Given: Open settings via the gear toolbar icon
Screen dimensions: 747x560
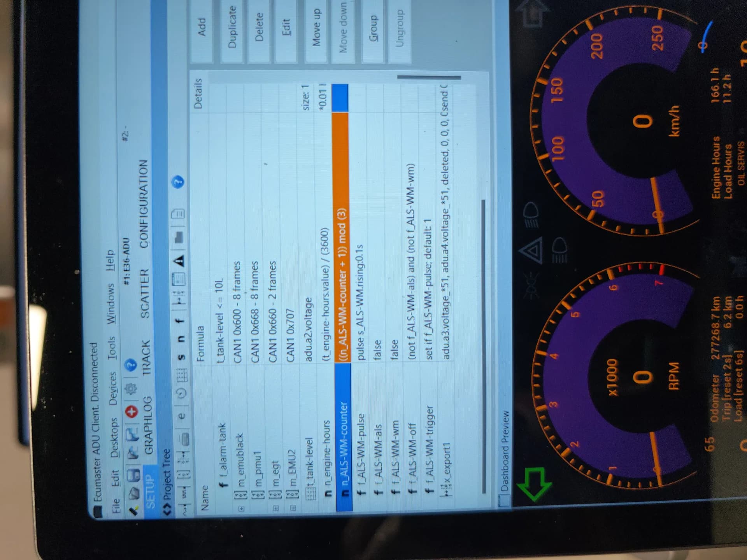Looking at the screenshot, I should (x=131, y=389).
